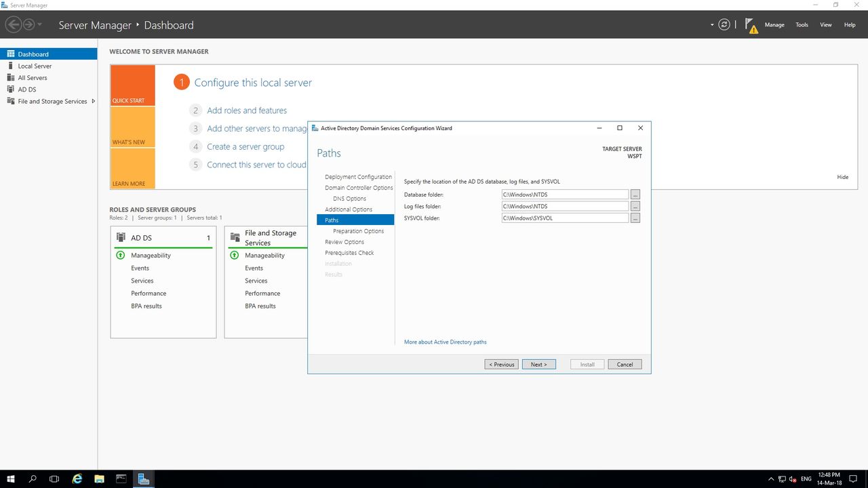Hide the welcome tile
The height and width of the screenshot is (488, 868).
click(843, 177)
